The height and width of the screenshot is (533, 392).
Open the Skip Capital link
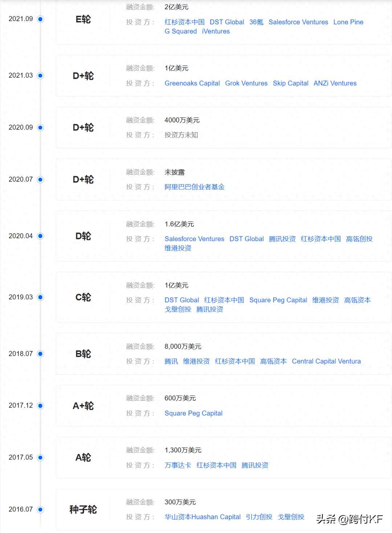pos(291,84)
